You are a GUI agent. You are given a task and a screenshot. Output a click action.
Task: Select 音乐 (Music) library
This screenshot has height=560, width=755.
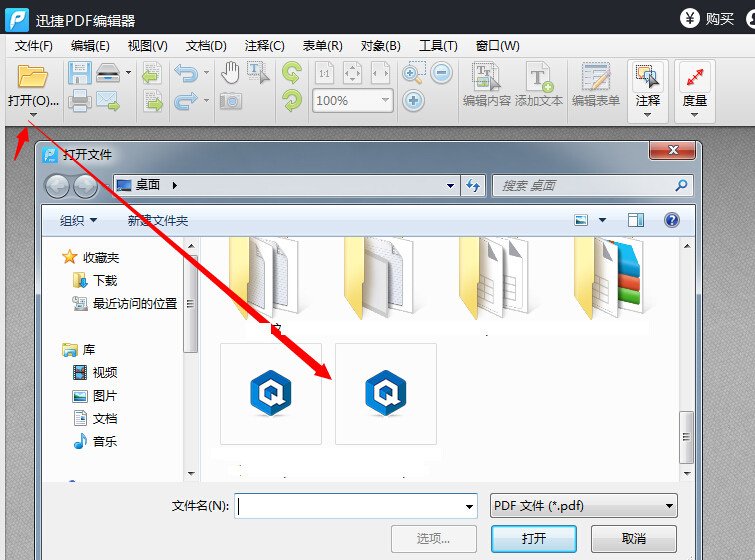[95, 441]
